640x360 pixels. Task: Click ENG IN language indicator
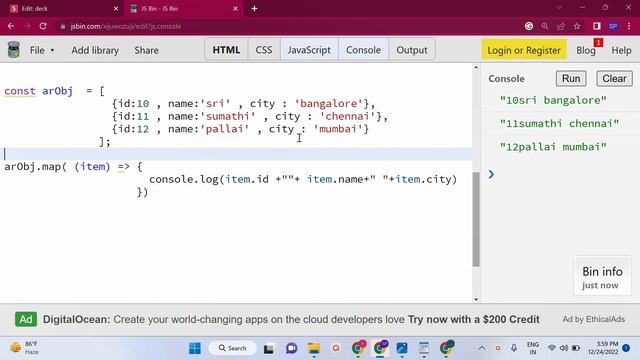[x=533, y=348]
